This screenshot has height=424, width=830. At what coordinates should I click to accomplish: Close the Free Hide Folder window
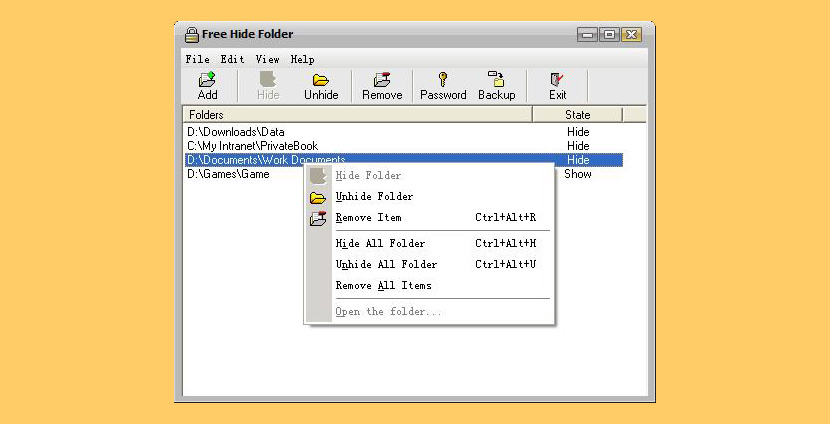point(631,35)
